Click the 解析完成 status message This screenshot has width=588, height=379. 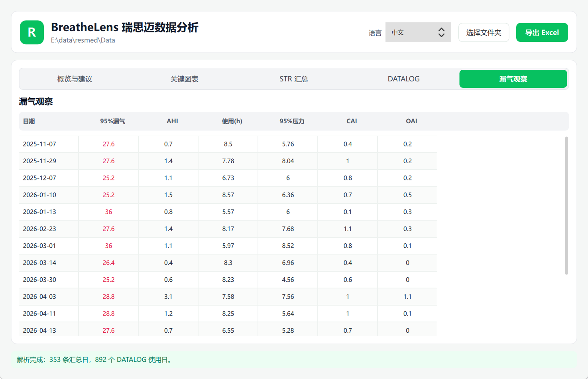[x=95, y=360]
